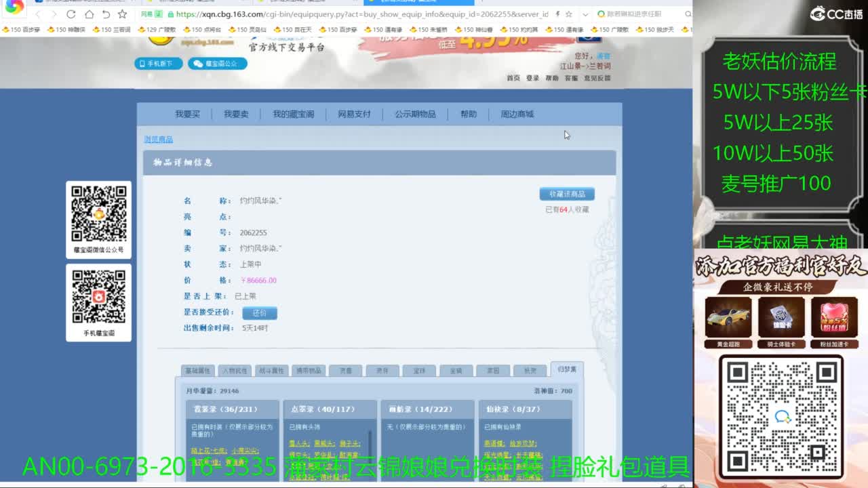
Task: Click the star icon inside address bar
Action: click(x=568, y=14)
